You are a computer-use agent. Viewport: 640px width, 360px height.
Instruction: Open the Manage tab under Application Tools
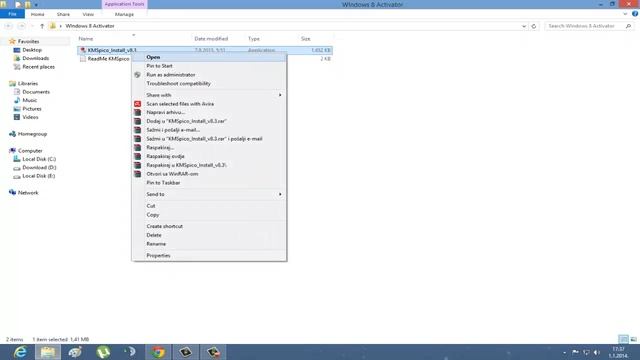click(124, 14)
